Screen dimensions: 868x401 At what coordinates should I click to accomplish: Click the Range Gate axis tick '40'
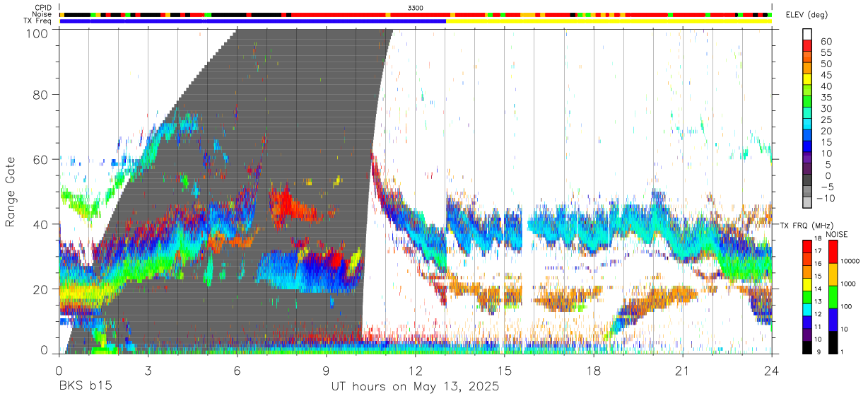click(42, 224)
